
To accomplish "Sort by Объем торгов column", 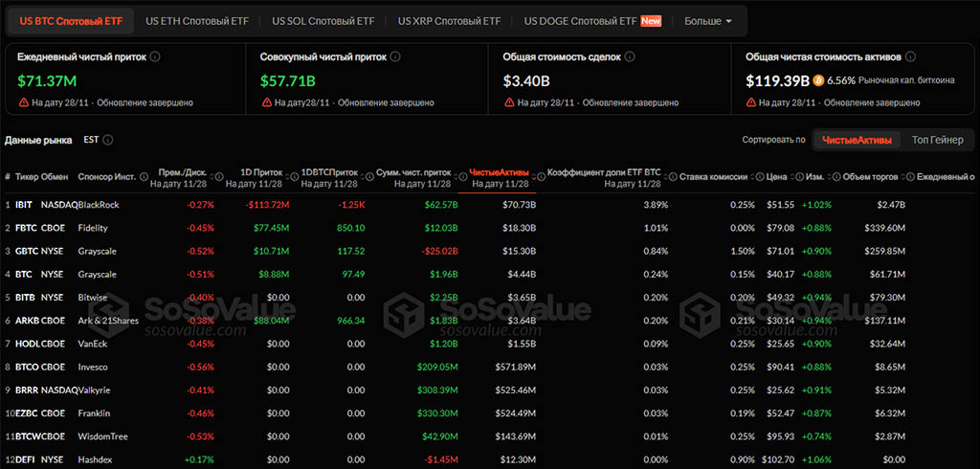I will (871, 177).
